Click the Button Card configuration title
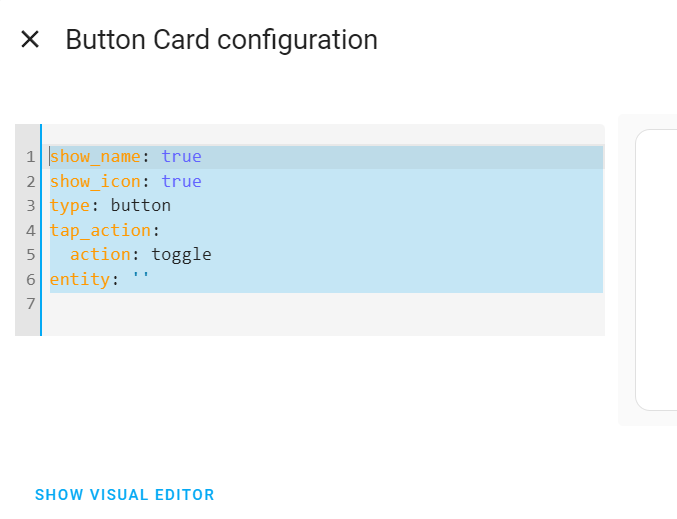677x519 pixels. [x=221, y=40]
